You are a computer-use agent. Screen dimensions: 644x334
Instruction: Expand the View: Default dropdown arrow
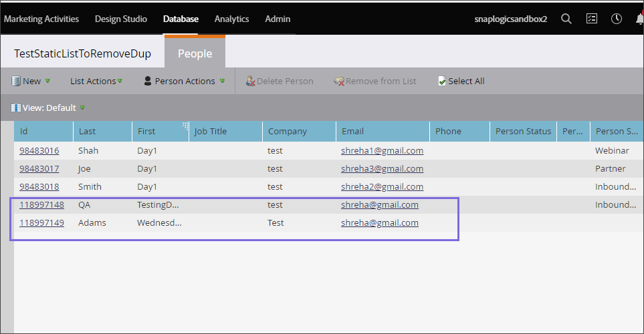[82, 108]
